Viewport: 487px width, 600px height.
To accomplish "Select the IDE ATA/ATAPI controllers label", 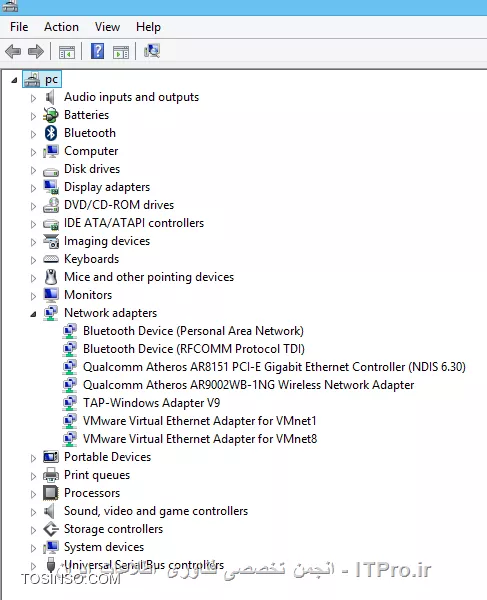I will click(134, 223).
